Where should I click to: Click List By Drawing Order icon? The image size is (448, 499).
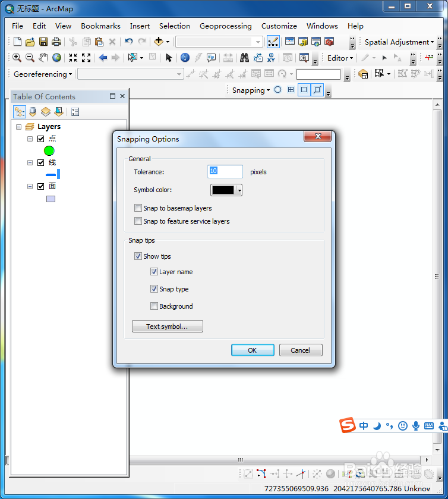pyautogui.click(x=20, y=112)
